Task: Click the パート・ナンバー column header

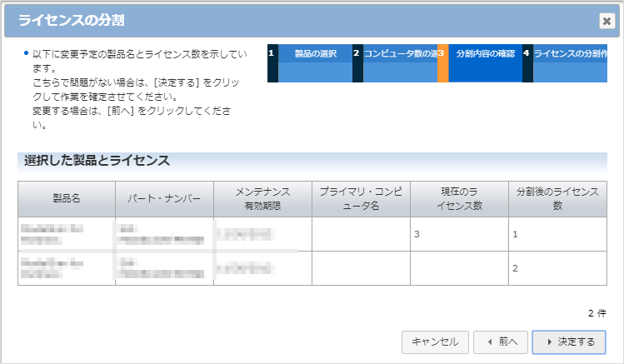Action: 164,199
